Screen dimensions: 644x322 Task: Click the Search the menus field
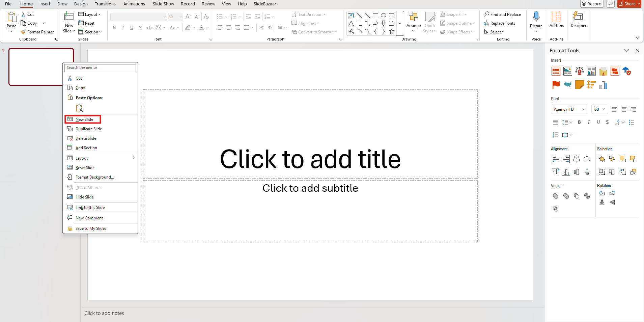(100, 68)
